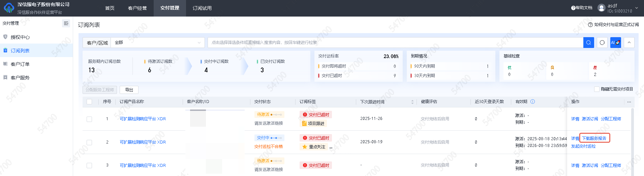Screen dimensions: 644x176
Task: Open the AI assistant icon
Action: [615, 43]
